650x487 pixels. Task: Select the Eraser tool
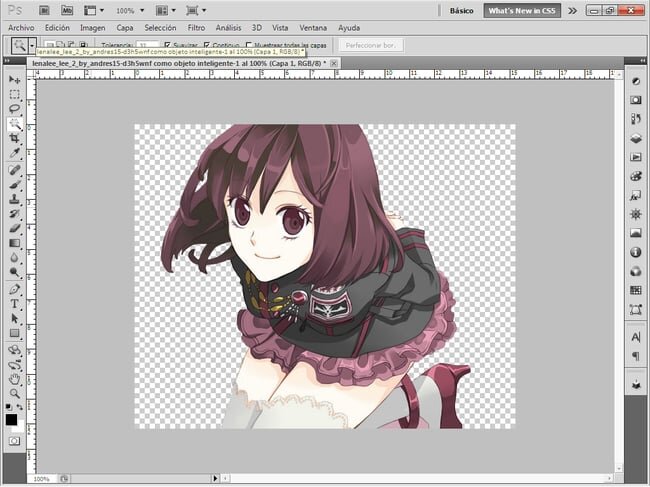tap(15, 228)
